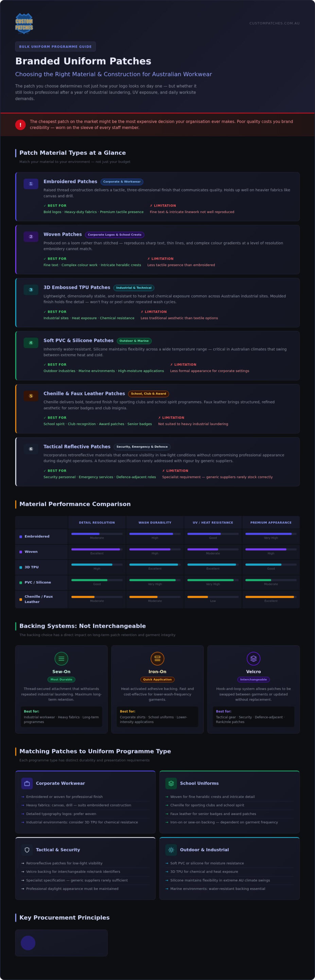This screenshot has width=315, height=980.
Task: Click the red exclamation warning icon
Action: point(20,125)
